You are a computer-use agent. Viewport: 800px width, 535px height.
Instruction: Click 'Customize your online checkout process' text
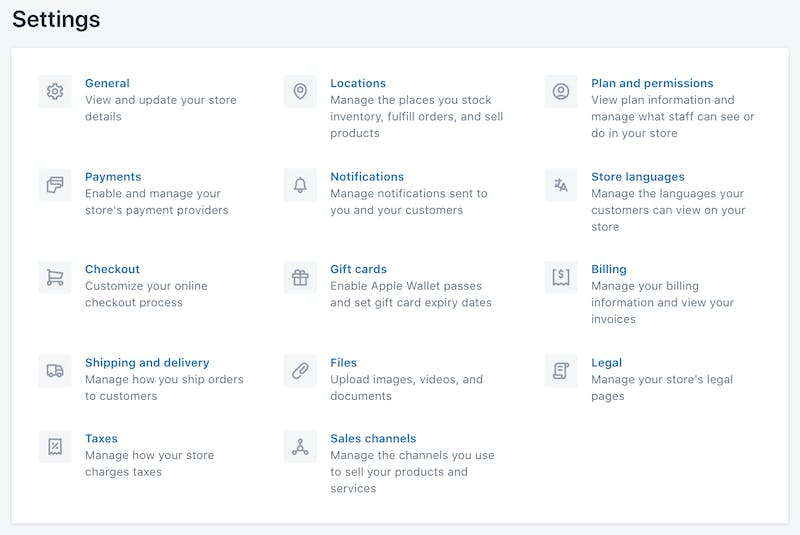[x=146, y=294]
